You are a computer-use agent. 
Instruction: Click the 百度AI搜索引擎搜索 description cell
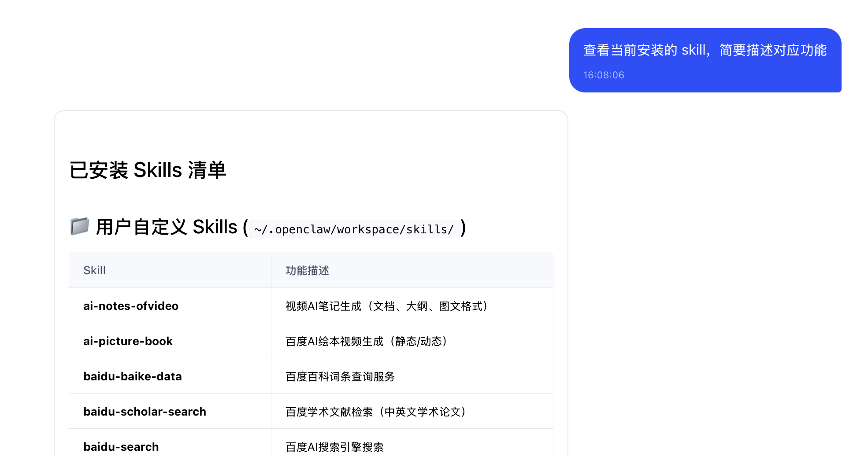(334, 447)
